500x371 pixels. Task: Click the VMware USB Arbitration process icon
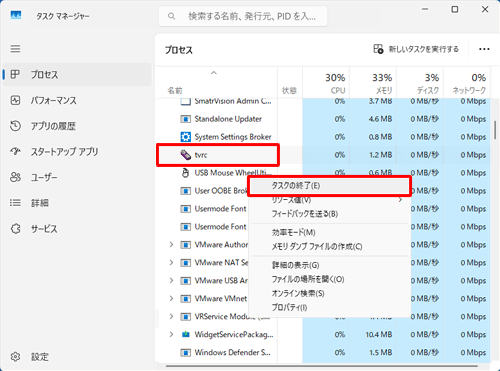(185, 281)
